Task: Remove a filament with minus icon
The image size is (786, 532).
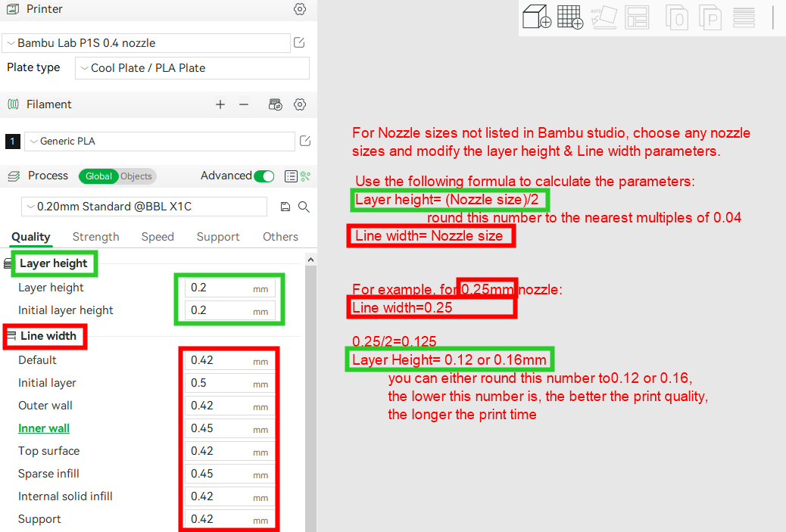Action: point(244,104)
